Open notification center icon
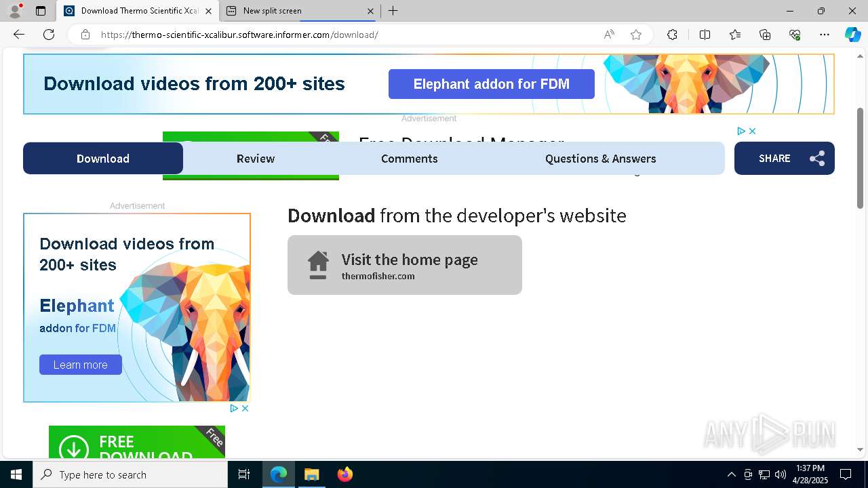The height and width of the screenshot is (488, 868). [x=846, y=474]
